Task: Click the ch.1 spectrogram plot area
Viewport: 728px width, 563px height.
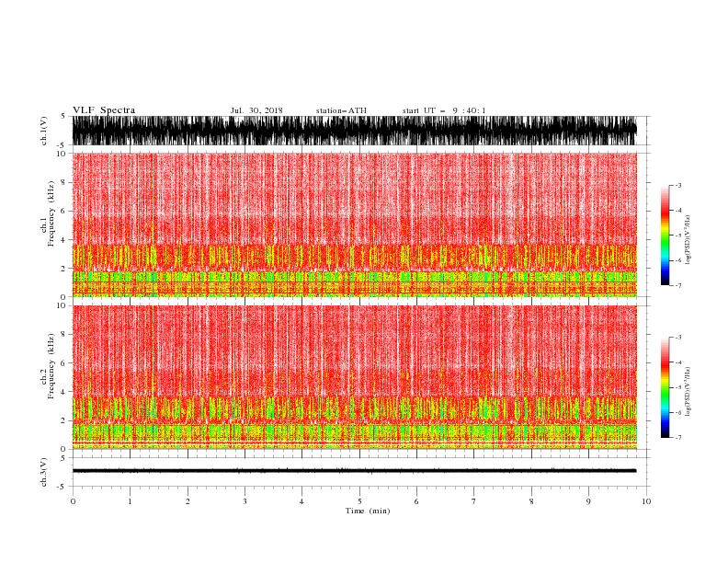Action: [354, 224]
